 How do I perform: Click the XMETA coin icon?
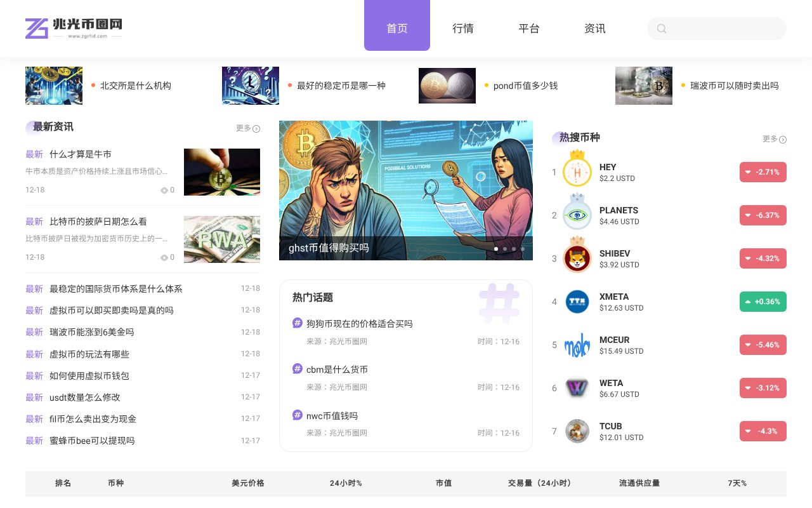click(x=577, y=302)
